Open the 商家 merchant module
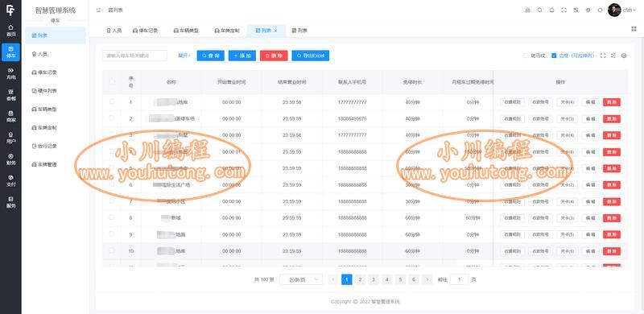Viewport: 644px width, 314px height. 10,116
